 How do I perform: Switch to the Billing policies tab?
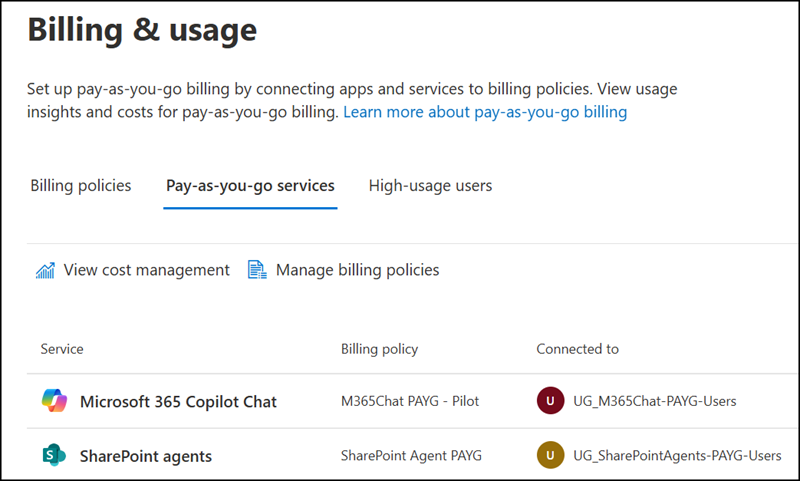point(81,186)
